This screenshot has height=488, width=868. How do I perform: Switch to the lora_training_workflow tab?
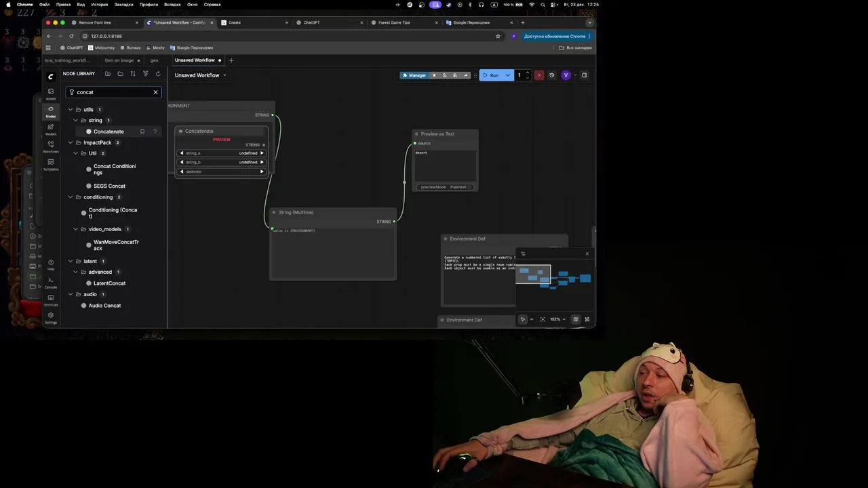pyautogui.click(x=67, y=60)
